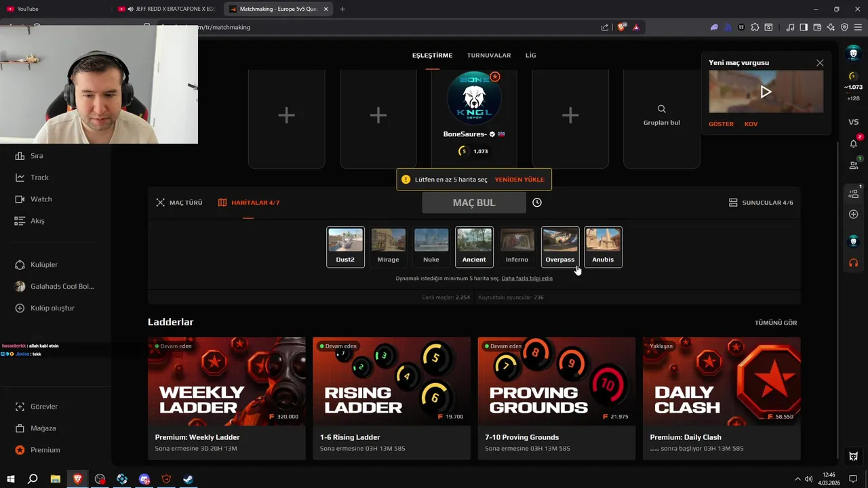This screenshot has width=868, height=488.
Task: Switch to JEFF REDD X ERA7CAPONE tab
Action: pos(167,9)
